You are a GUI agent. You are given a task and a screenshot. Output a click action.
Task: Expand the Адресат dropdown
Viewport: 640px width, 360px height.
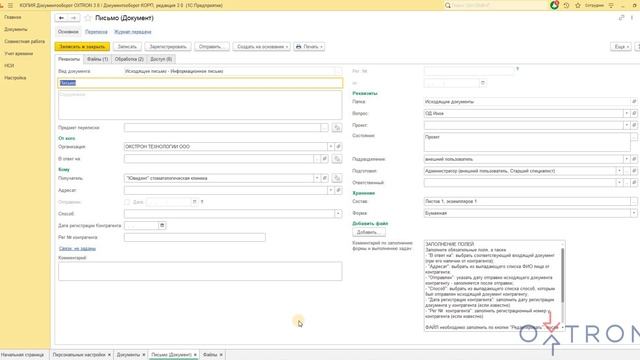click(331, 190)
